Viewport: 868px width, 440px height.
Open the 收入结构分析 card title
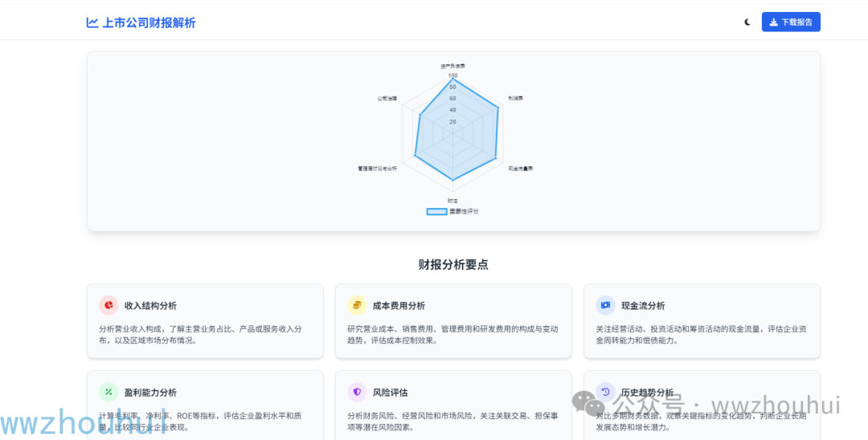(150, 306)
